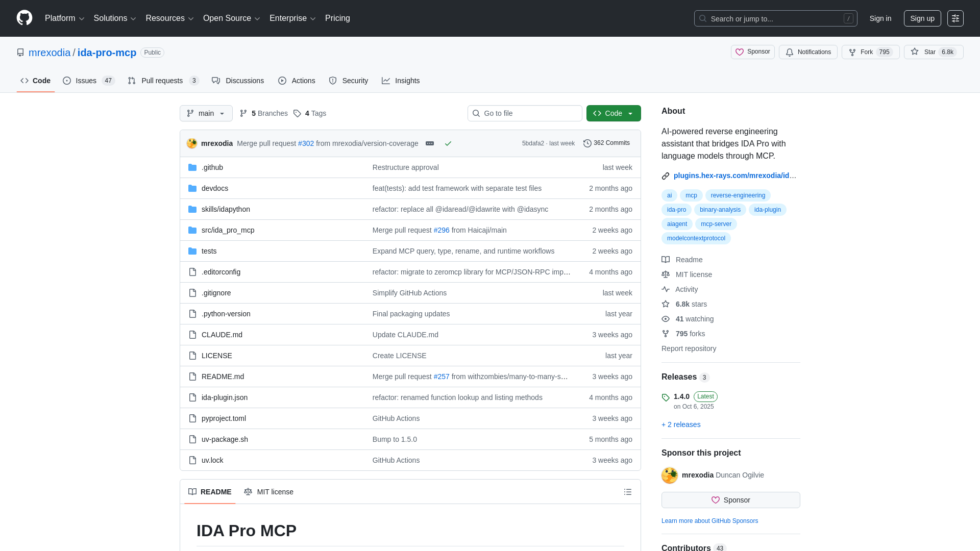This screenshot has width=980, height=551.
Task: Open the main branch dropdown
Action: click(206, 113)
